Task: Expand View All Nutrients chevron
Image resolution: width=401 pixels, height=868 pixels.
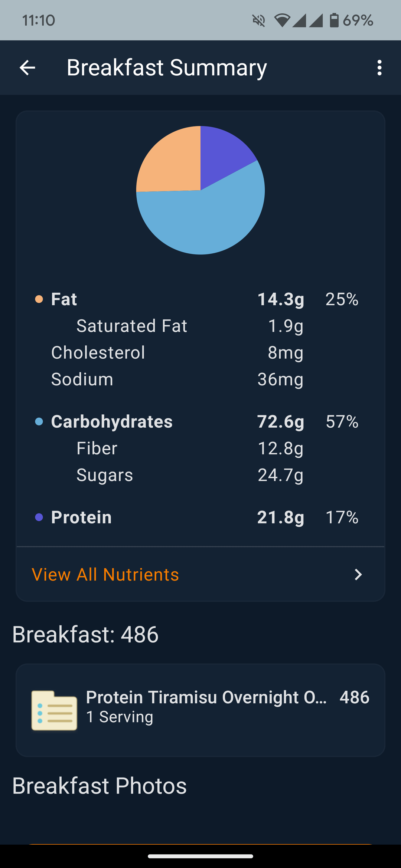Action: coord(358,575)
